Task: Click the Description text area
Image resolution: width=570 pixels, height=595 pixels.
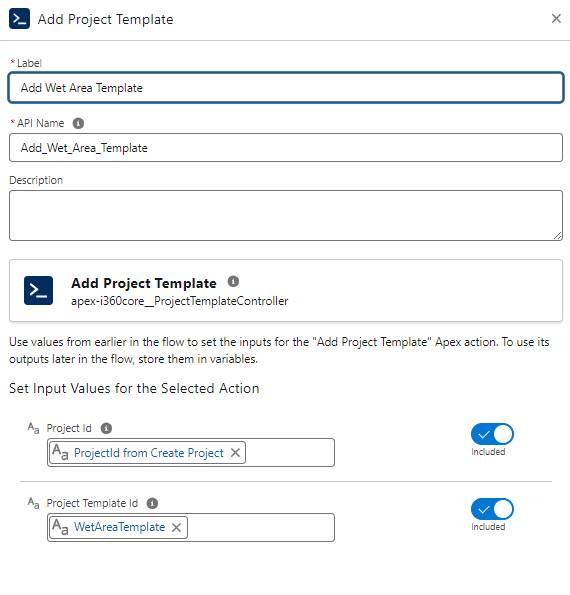Action: (x=286, y=216)
